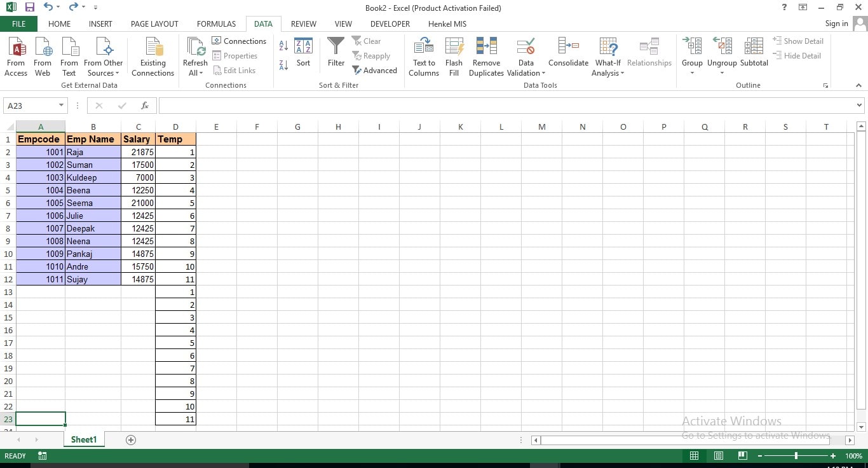The image size is (868, 468).
Task: Click the Advanced filter button
Action: [375, 71]
